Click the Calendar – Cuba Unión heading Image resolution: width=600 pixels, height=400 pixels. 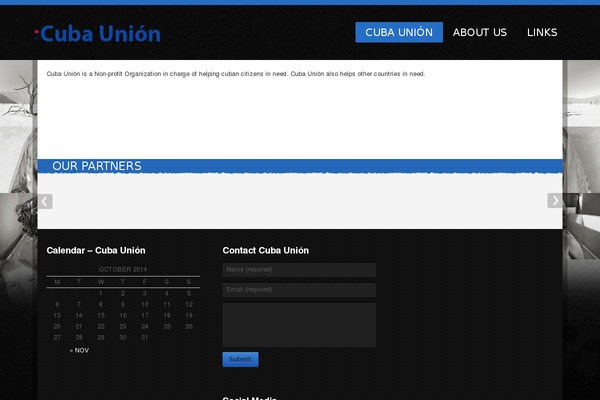96,250
